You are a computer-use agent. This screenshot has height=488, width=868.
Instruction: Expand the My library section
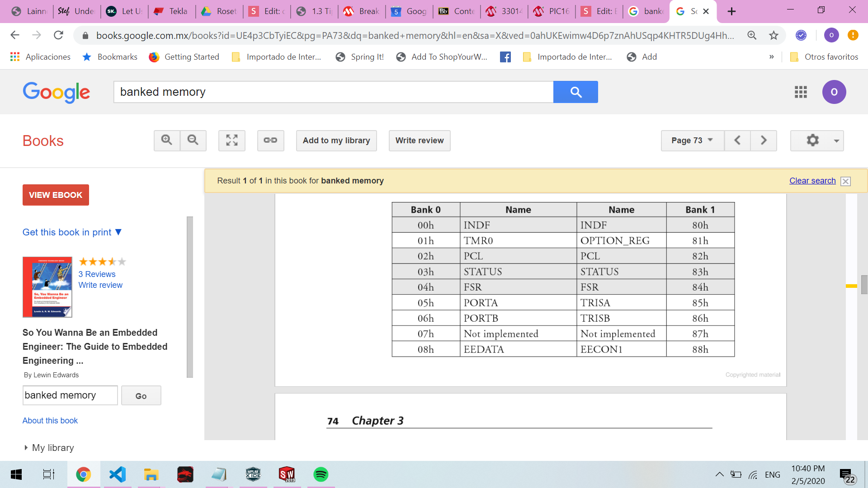[x=49, y=448]
